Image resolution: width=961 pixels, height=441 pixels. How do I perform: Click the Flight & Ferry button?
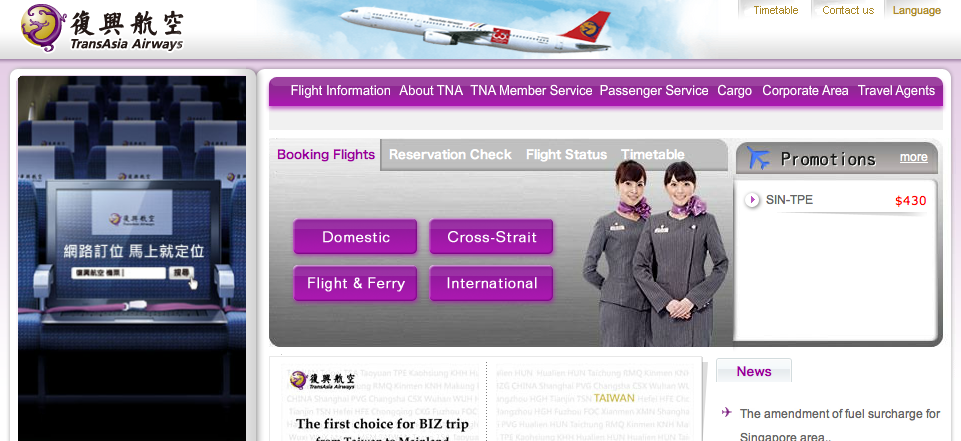(355, 284)
